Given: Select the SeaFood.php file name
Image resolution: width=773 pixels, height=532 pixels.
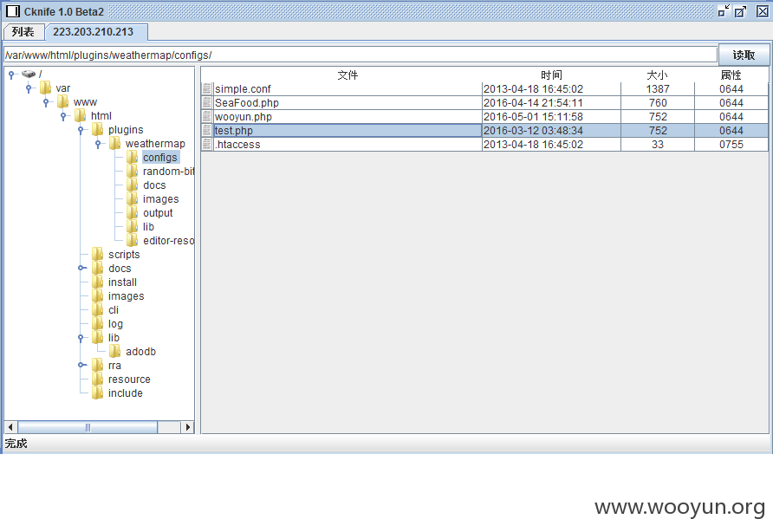Looking at the screenshot, I should tap(246, 102).
